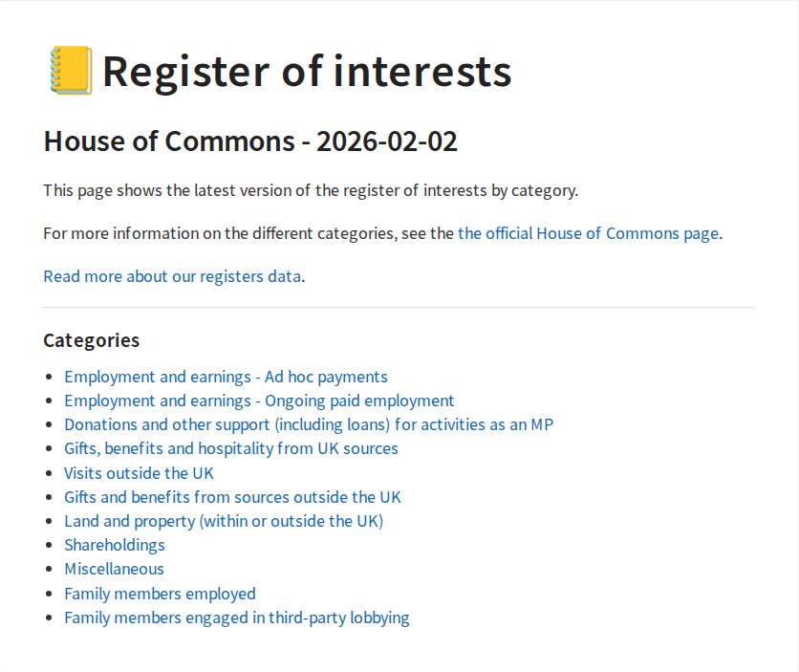The image size is (799, 672).
Task: Open the official House of Commons page link
Action: 588,233
